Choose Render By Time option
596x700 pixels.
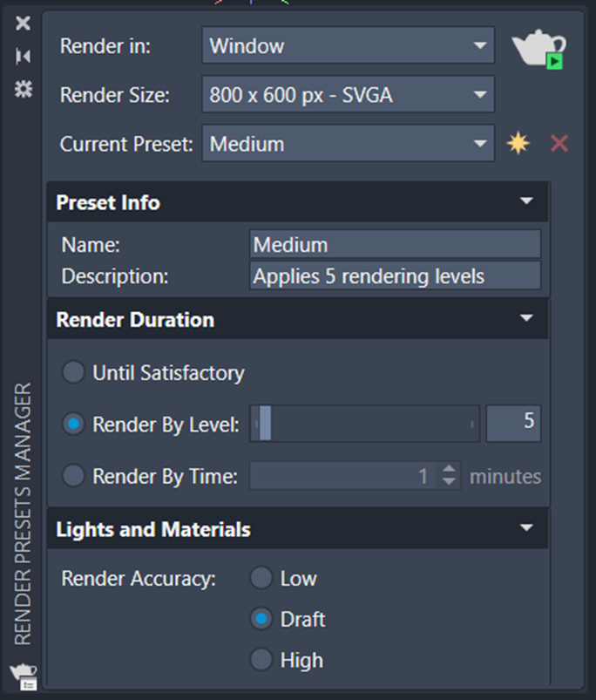[73, 475]
